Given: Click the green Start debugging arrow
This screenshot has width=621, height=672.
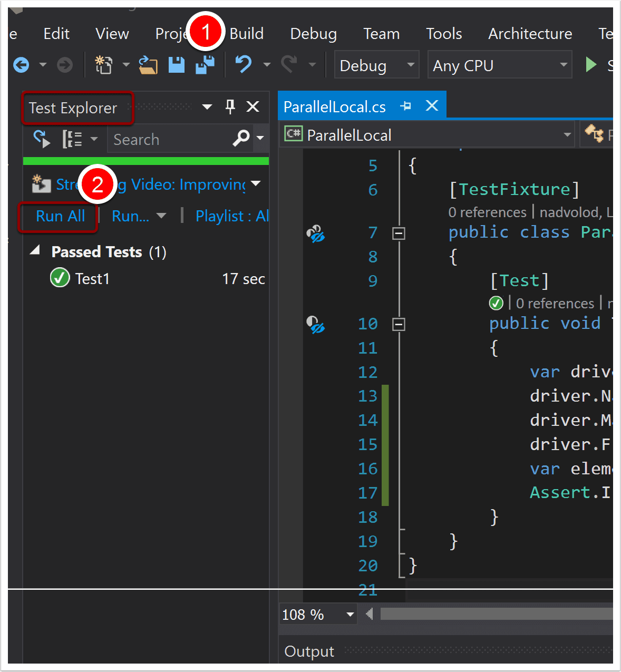Looking at the screenshot, I should [591, 65].
